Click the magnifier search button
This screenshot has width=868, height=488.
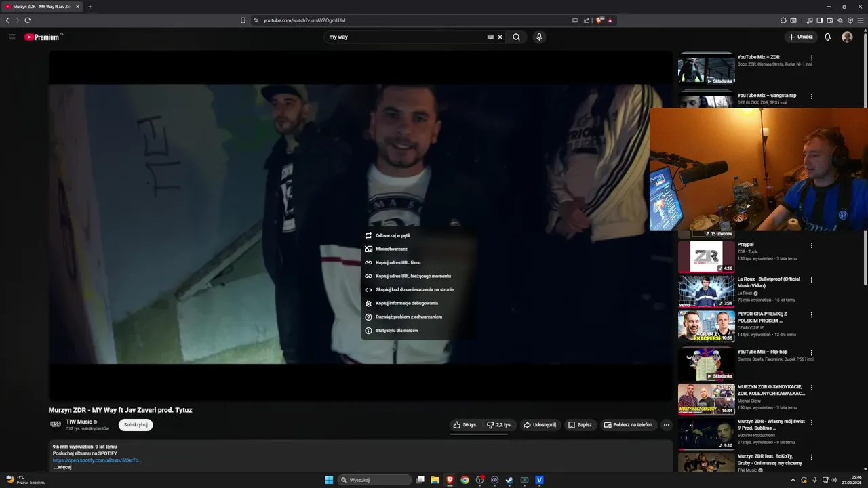tap(516, 37)
